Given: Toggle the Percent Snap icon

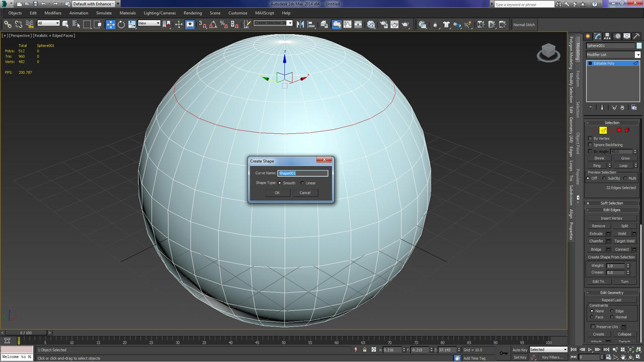Looking at the screenshot, I should (x=224, y=24).
